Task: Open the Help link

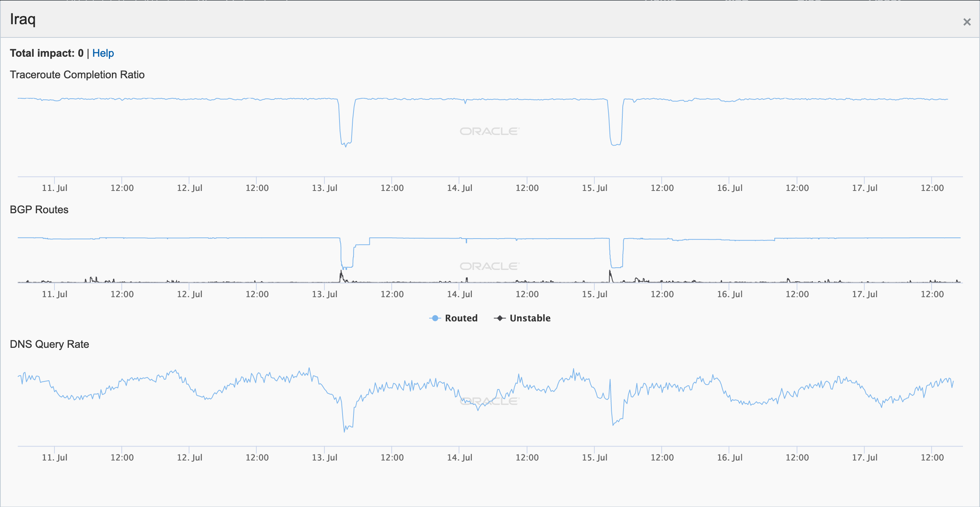Action: pos(103,53)
